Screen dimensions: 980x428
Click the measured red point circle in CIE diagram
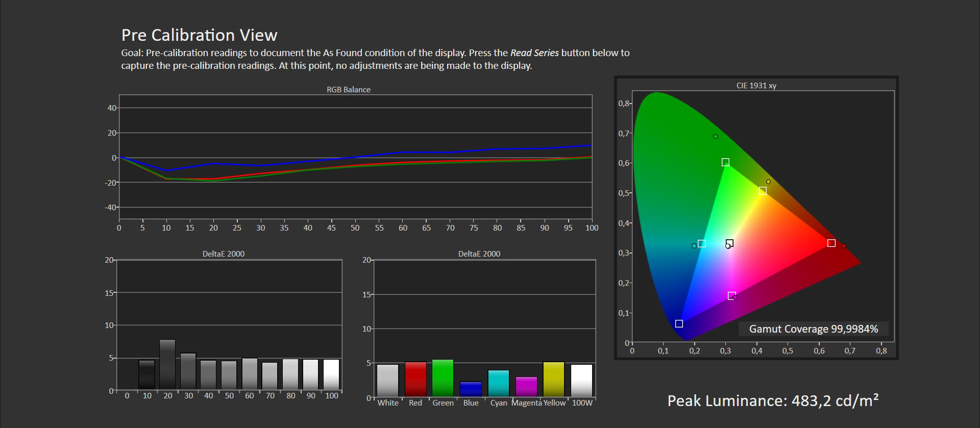(844, 246)
